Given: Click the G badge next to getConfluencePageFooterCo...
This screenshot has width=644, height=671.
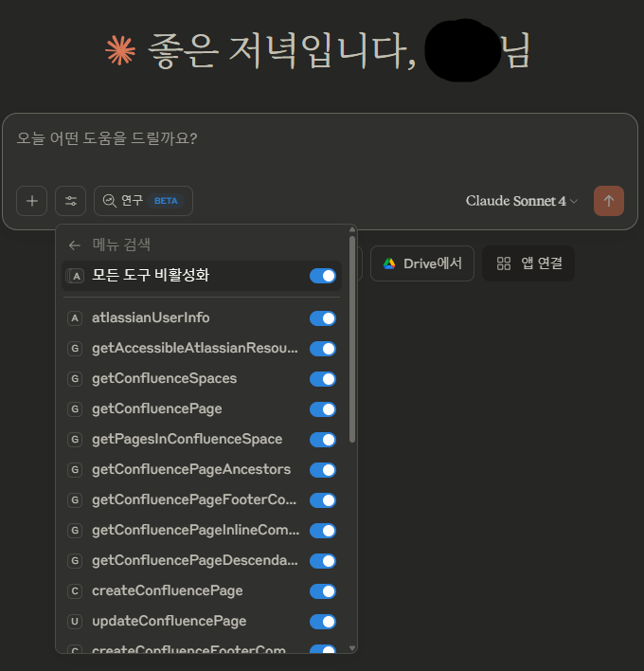Looking at the screenshot, I should 75,499.
